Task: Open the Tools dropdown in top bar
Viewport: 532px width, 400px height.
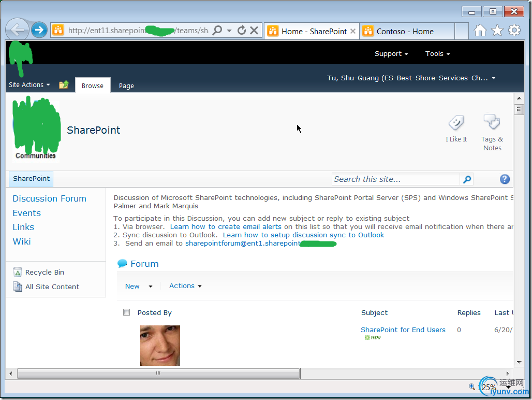Action: coord(437,54)
